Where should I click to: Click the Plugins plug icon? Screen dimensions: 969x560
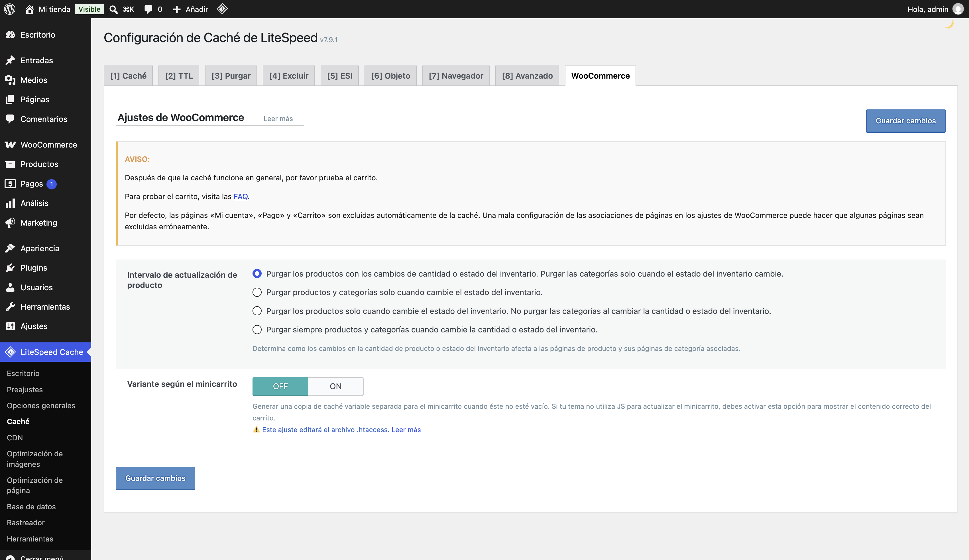[x=10, y=267]
